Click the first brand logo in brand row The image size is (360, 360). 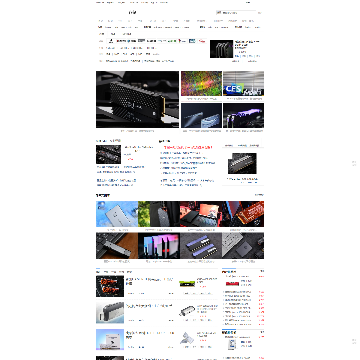tap(111, 41)
